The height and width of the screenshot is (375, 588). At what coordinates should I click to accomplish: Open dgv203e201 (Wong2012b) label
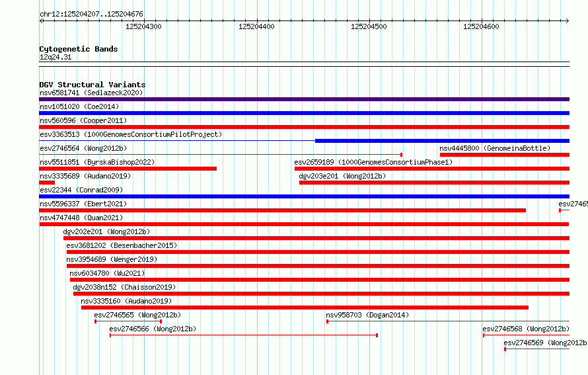(x=342, y=176)
